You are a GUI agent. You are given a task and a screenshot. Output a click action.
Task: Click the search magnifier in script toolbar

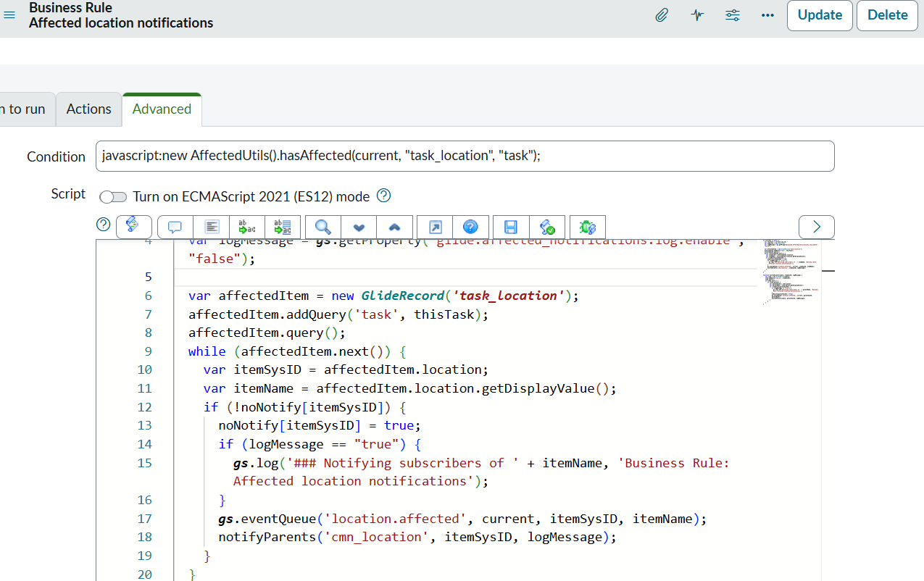point(323,227)
